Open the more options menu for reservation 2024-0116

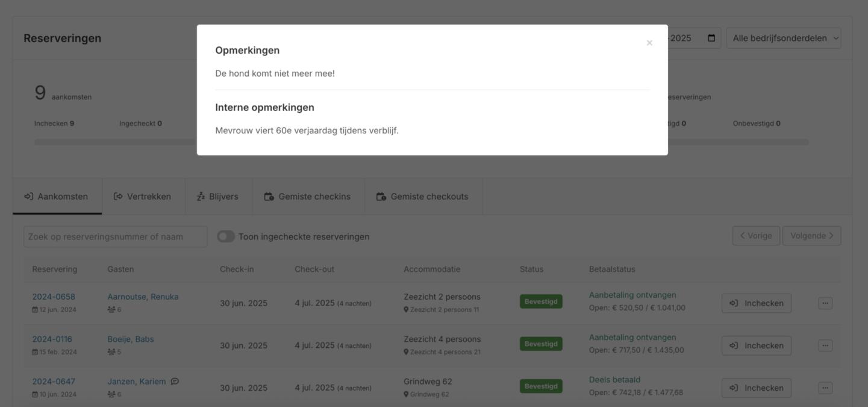point(825,345)
